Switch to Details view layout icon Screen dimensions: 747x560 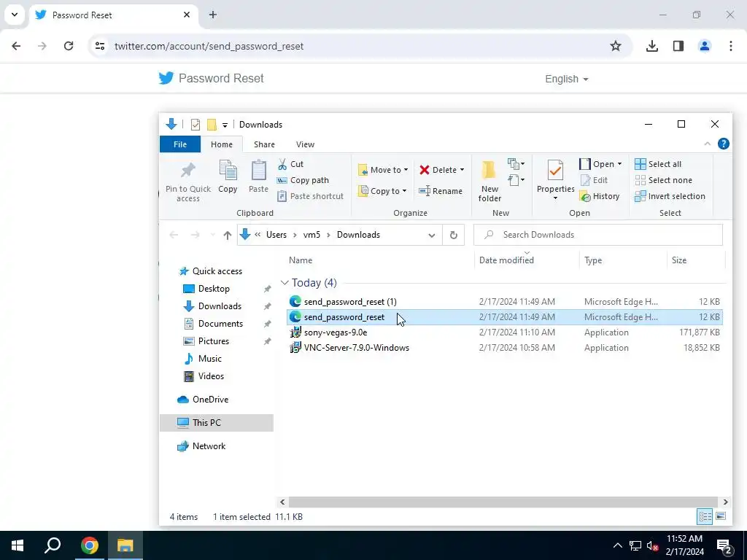(x=705, y=516)
